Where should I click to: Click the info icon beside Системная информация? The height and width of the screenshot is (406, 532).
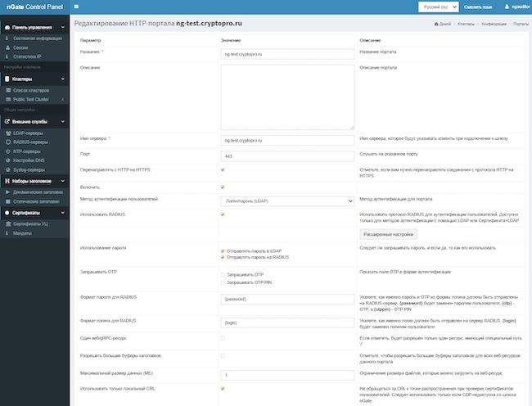click(x=7, y=38)
